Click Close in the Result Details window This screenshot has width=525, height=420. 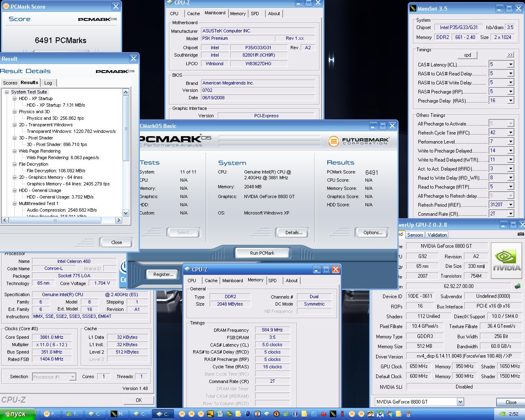click(x=116, y=242)
